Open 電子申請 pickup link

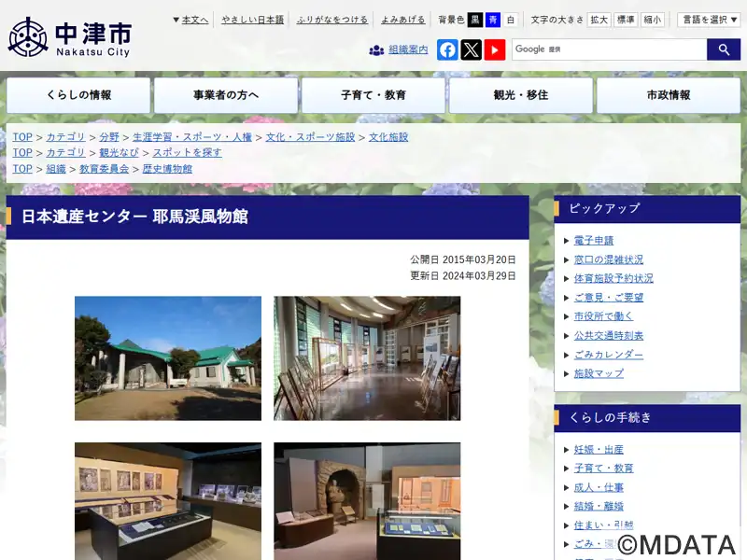[594, 241]
